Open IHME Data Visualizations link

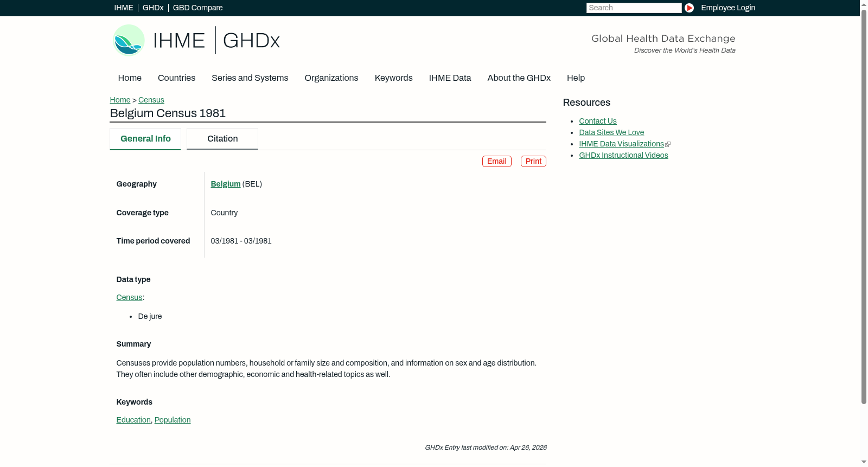(622, 144)
